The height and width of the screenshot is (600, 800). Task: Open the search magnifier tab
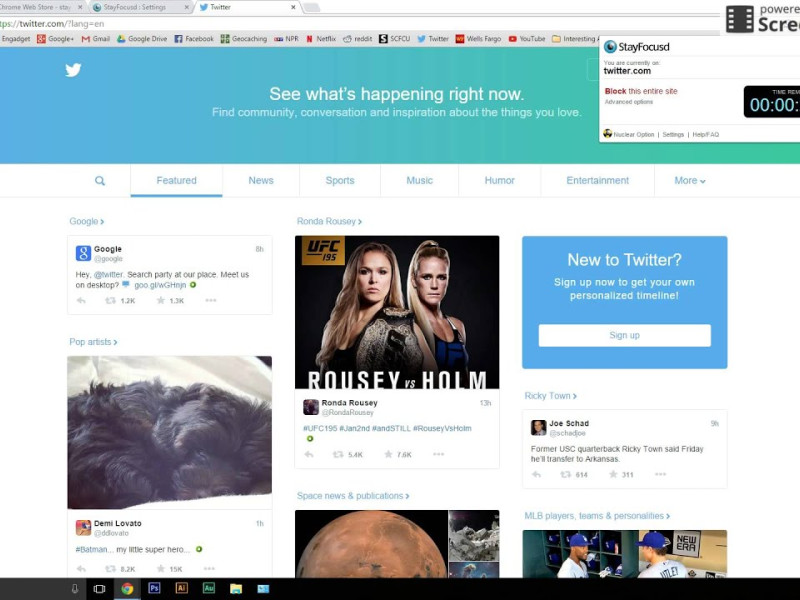100,181
